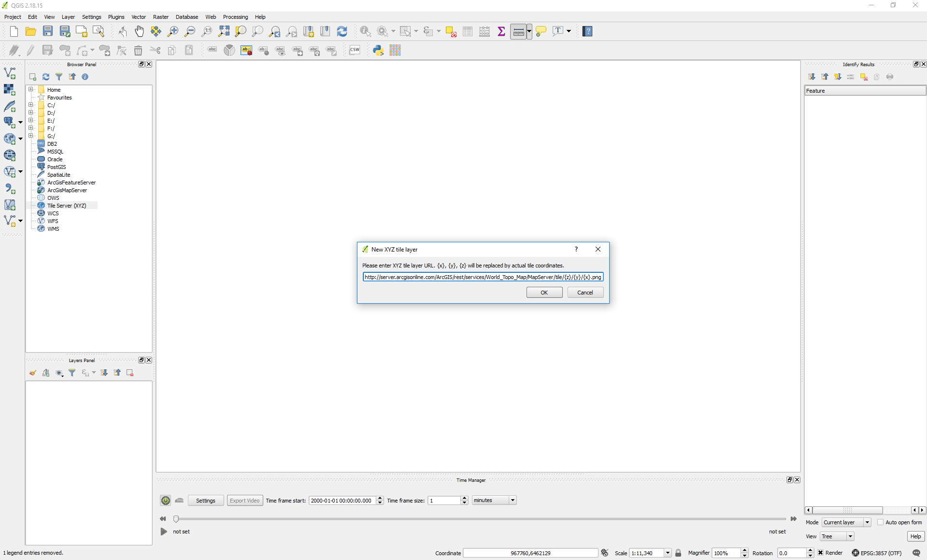Open the log messages speech bubble icon
This screenshot has height=560, width=927.
pyautogui.click(x=916, y=553)
